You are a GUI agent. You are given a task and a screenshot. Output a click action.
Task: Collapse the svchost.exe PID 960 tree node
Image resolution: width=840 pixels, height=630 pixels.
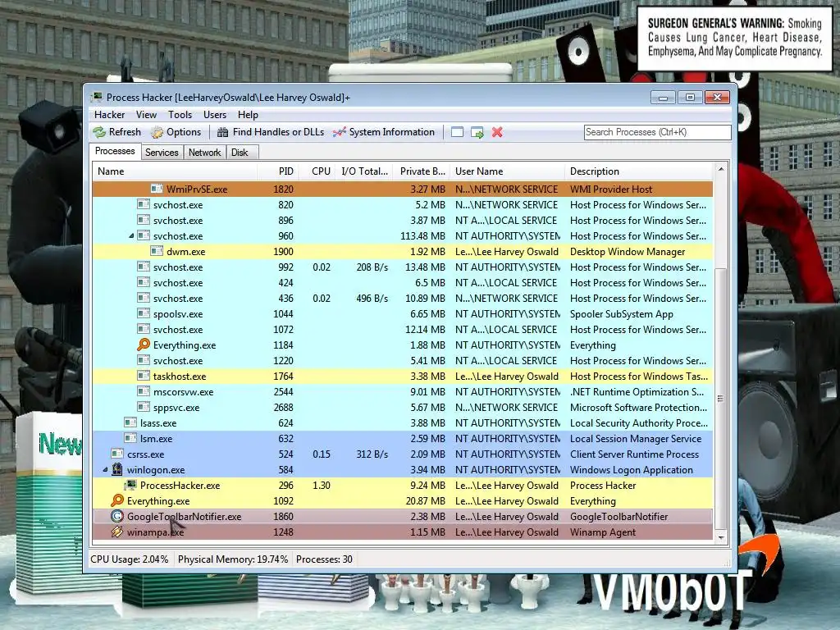pos(131,235)
